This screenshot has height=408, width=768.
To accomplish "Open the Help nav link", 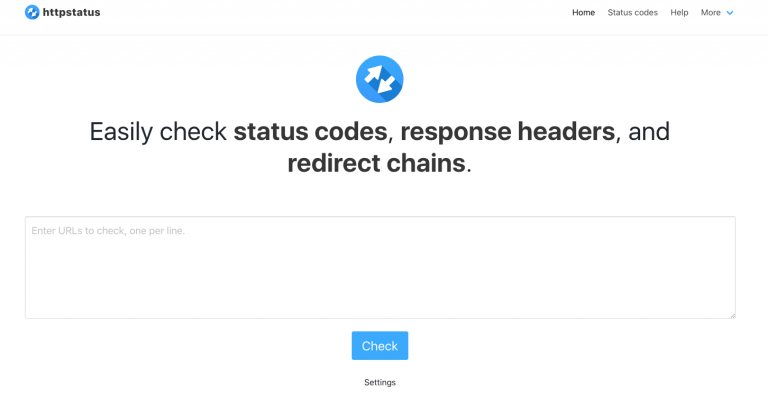I will click(679, 13).
